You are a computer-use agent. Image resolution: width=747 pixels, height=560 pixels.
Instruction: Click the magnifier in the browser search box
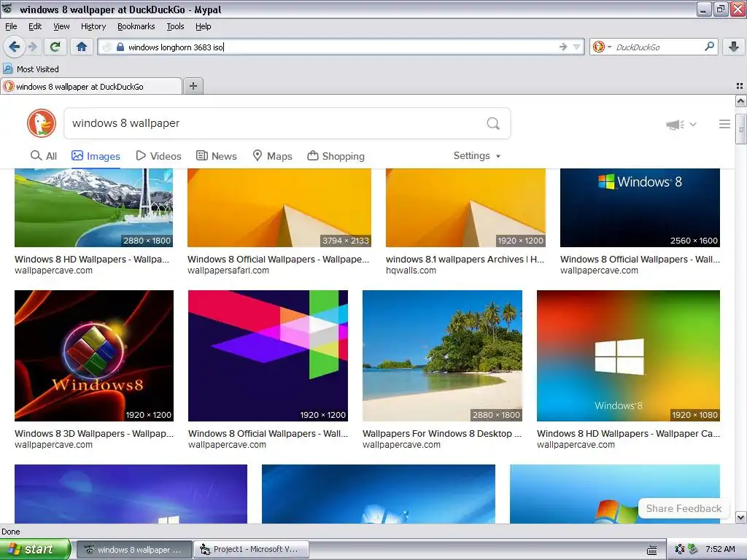tap(709, 47)
